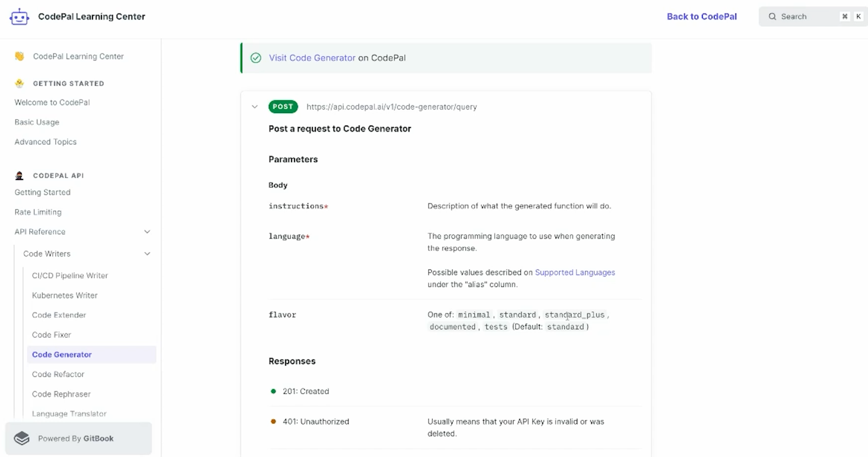Open Supported Languages link
The image size is (868, 457).
point(575,272)
